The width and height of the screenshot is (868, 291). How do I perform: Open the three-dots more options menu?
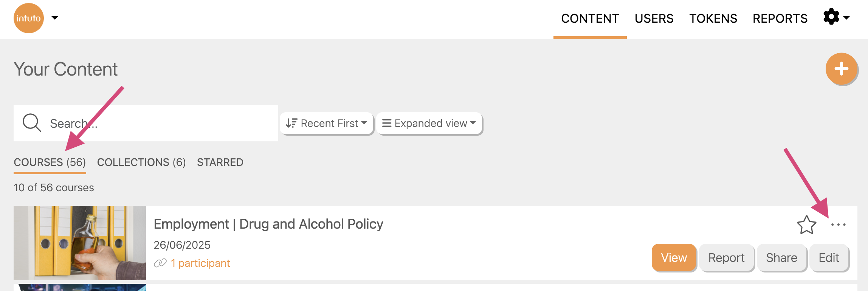(838, 225)
